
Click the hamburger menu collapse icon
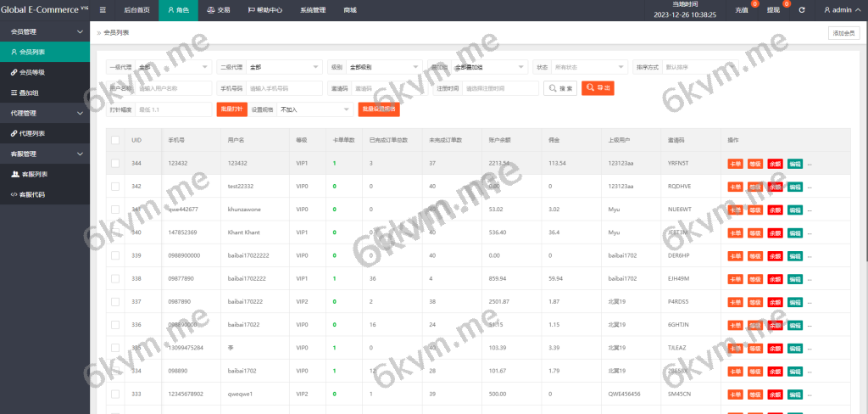click(103, 10)
